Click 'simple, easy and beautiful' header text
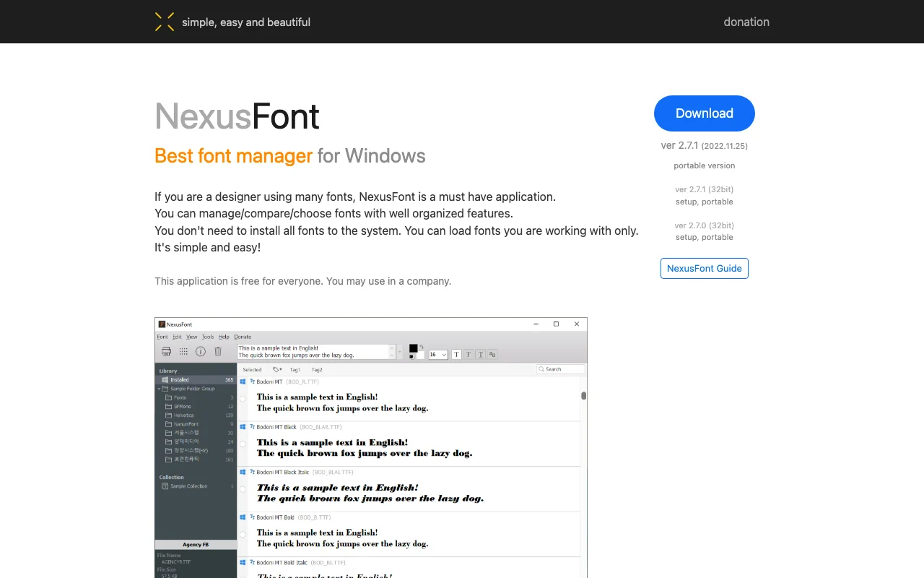This screenshot has width=924, height=578. [x=246, y=22]
